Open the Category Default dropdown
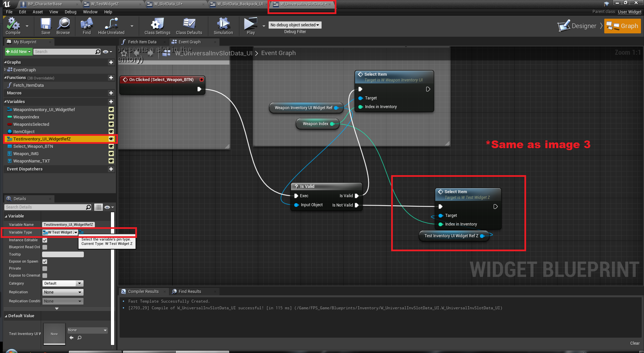Screen dimensions: 644x353 point(63,283)
